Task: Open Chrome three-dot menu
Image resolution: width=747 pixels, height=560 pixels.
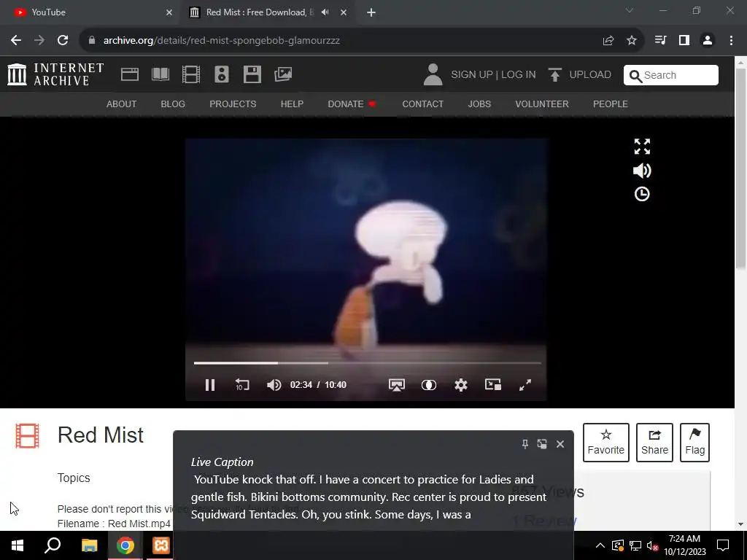Action: [x=731, y=41]
